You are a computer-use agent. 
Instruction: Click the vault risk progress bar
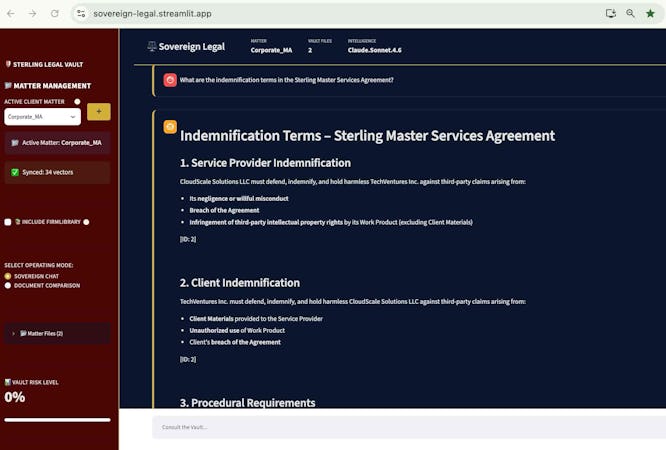pyautogui.click(x=57, y=420)
